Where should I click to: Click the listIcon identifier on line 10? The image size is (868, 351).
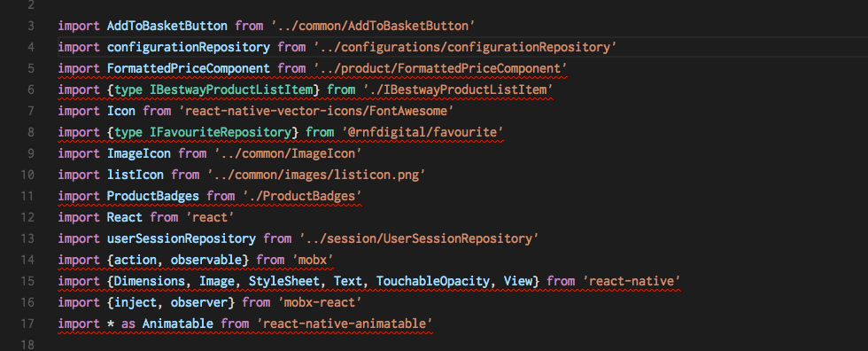coord(135,175)
